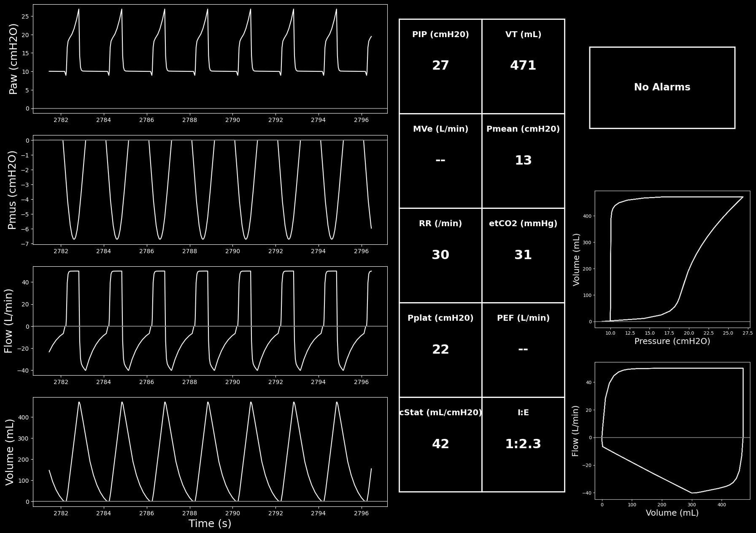Click the cStat (mL/cmH20) label

pyautogui.click(x=440, y=413)
